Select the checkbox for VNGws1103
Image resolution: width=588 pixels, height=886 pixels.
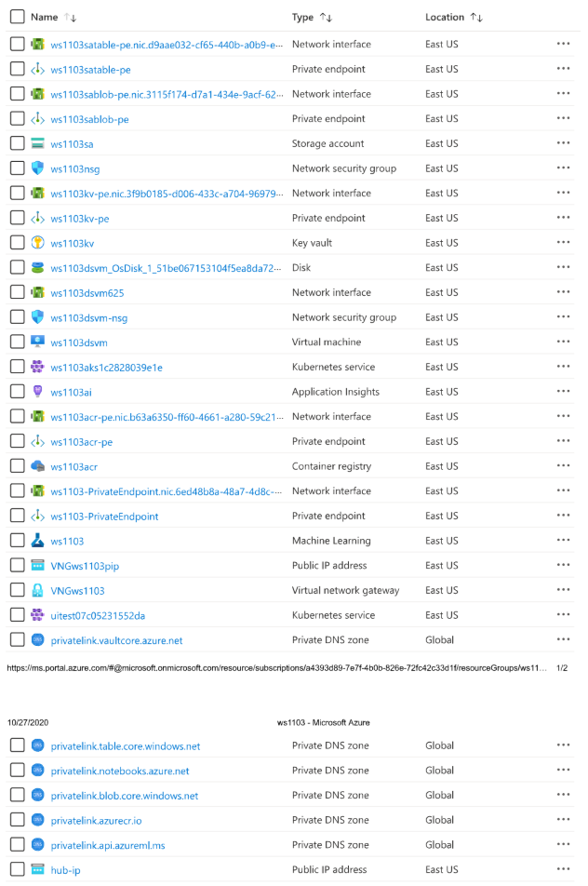18,590
